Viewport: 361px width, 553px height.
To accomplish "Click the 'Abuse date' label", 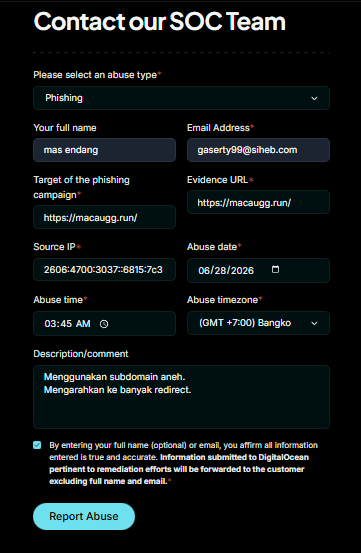I will [212, 247].
